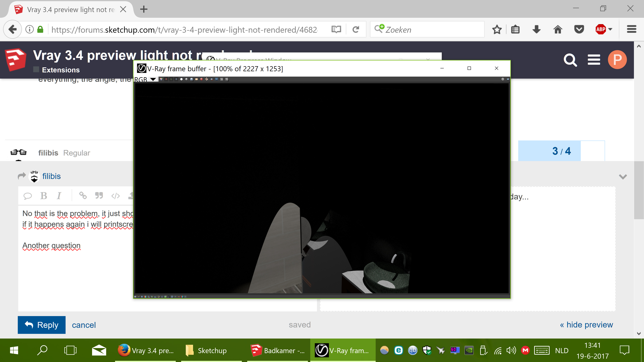Open lens effects settings icon
644x362 pixels.
(x=185, y=297)
